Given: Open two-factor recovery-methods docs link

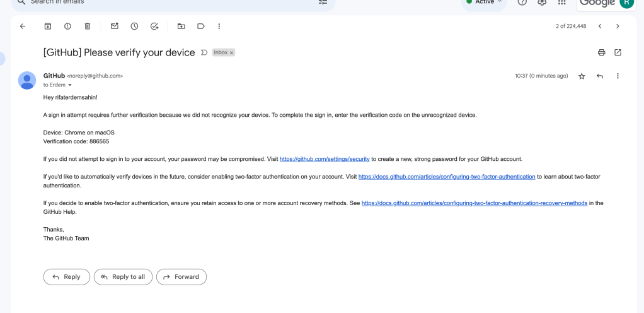Looking at the screenshot, I should 474,203.
